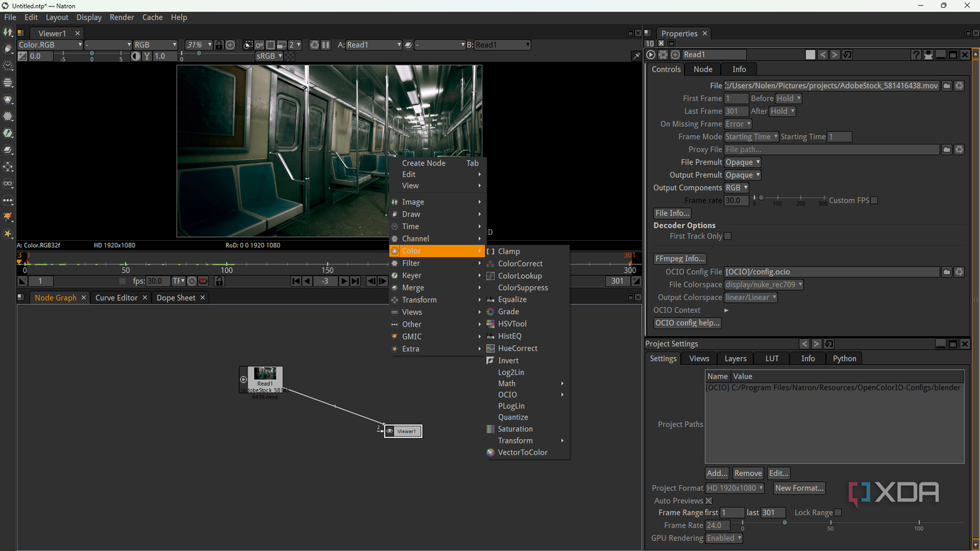Open the Project Format HD 1920x1080 dropdown
Image resolution: width=980 pixels, height=551 pixels.
[735, 488]
